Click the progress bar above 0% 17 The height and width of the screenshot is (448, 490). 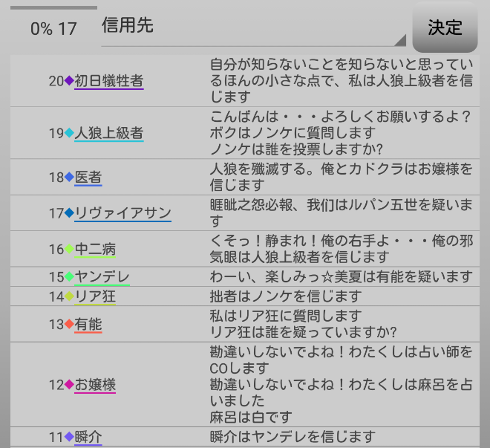coord(53,8)
